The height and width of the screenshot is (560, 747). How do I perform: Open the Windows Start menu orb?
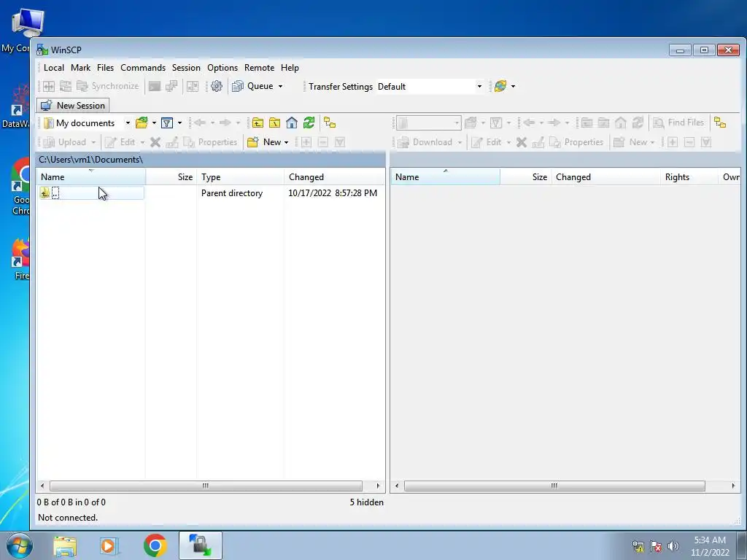(x=20, y=545)
